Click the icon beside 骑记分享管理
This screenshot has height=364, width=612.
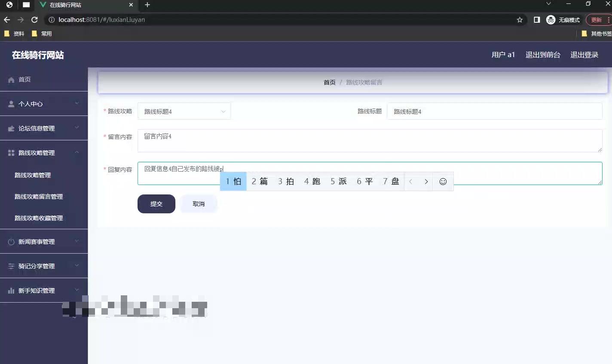pyautogui.click(x=10, y=266)
